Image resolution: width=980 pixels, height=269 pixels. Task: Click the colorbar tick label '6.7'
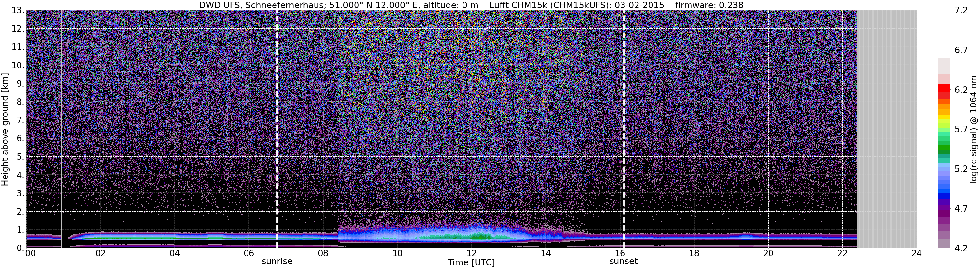click(961, 50)
